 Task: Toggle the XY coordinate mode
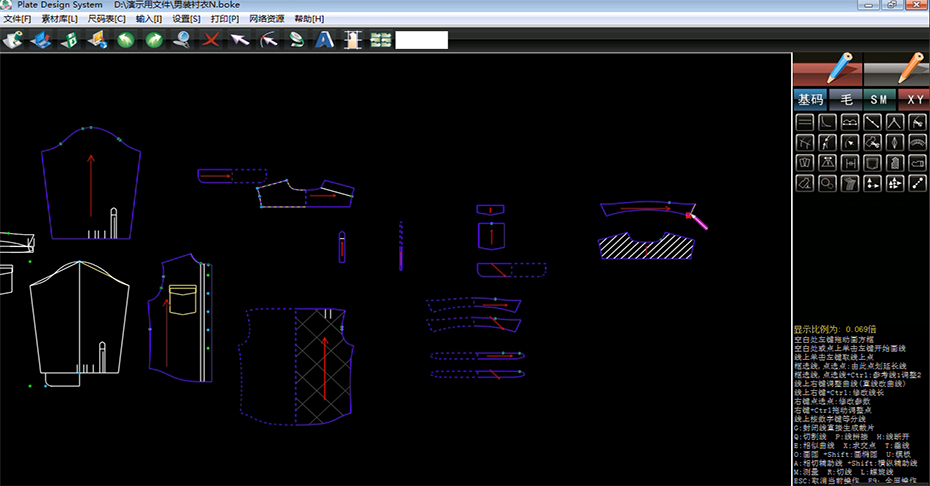coord(914,99)
